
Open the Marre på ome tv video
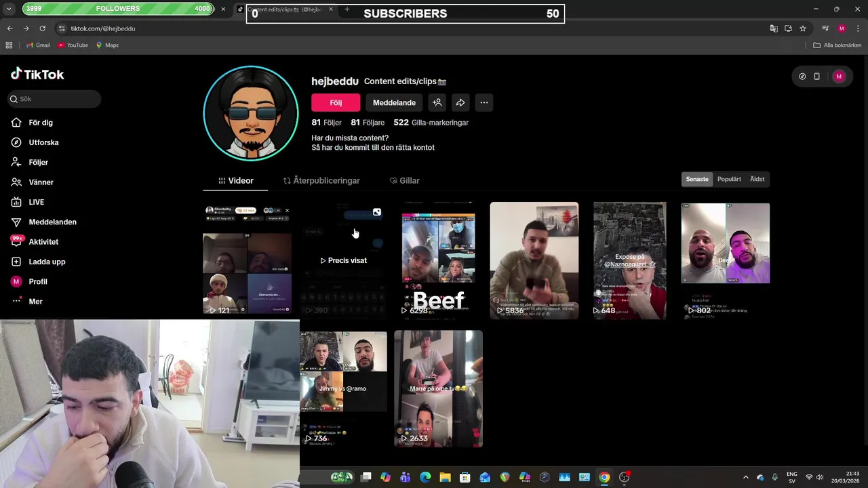pos(439,388)
